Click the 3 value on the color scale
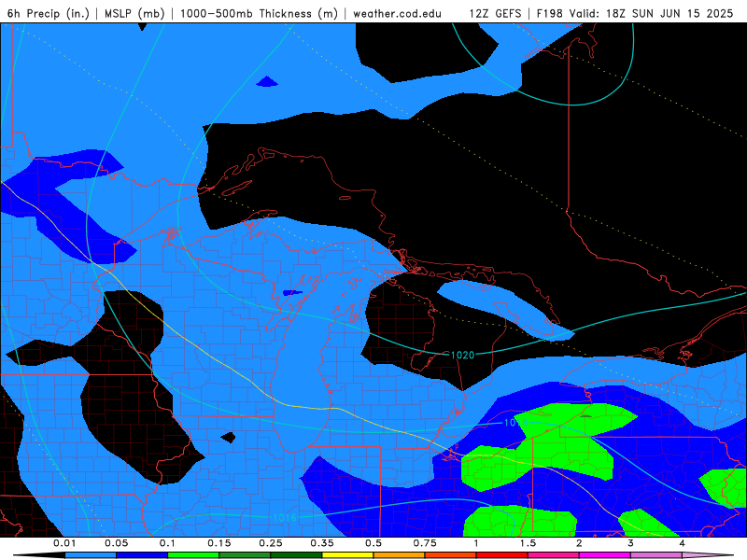Screen dimensions: 747x560 631,543
